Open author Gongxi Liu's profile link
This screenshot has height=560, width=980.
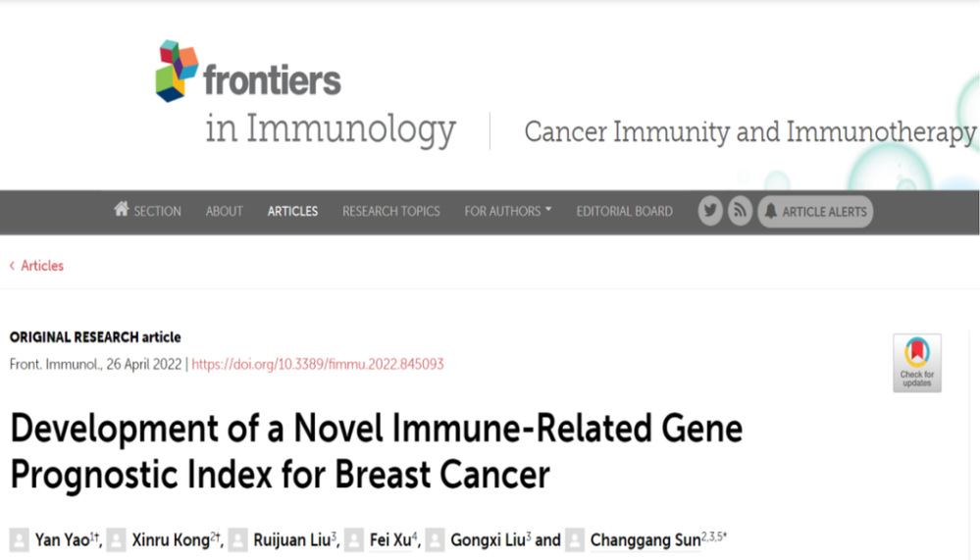point(488,540)
